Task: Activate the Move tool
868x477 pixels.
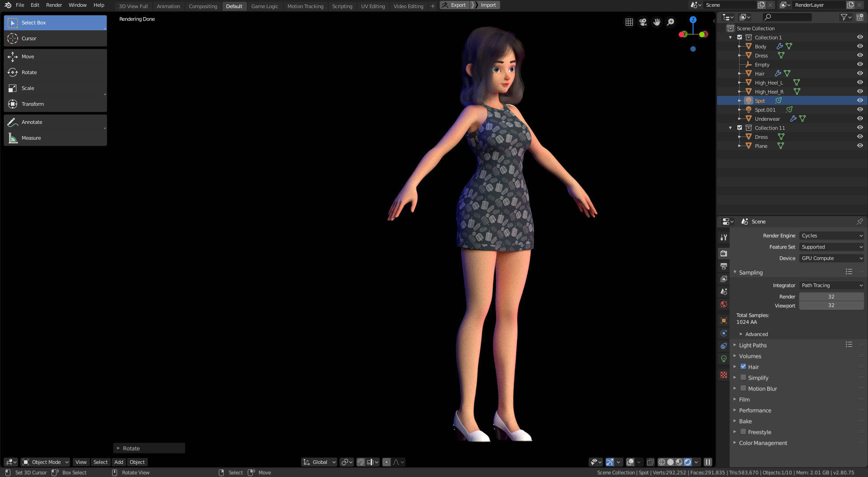Action: click(55, 57)
